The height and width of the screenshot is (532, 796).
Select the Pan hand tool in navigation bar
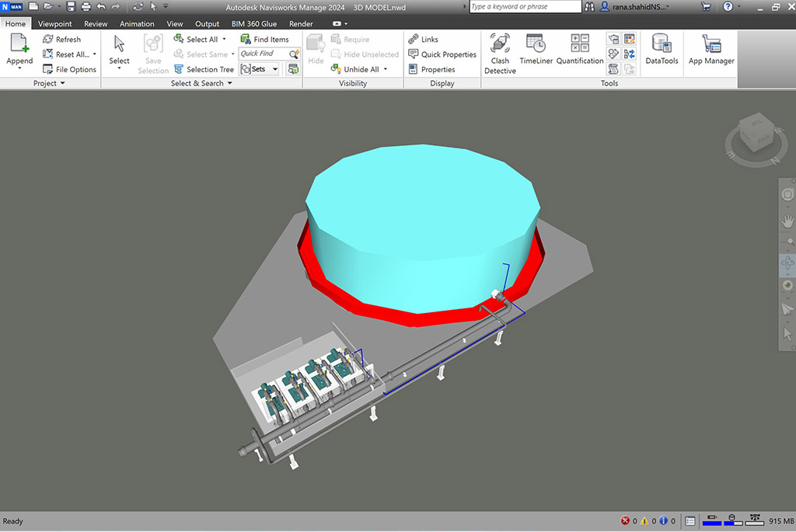787,222
